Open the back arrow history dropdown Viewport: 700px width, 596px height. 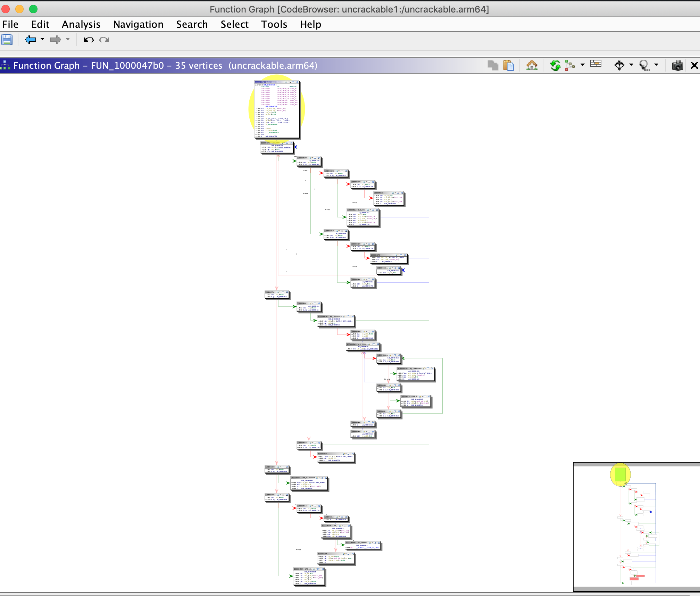tap(42, 39)
